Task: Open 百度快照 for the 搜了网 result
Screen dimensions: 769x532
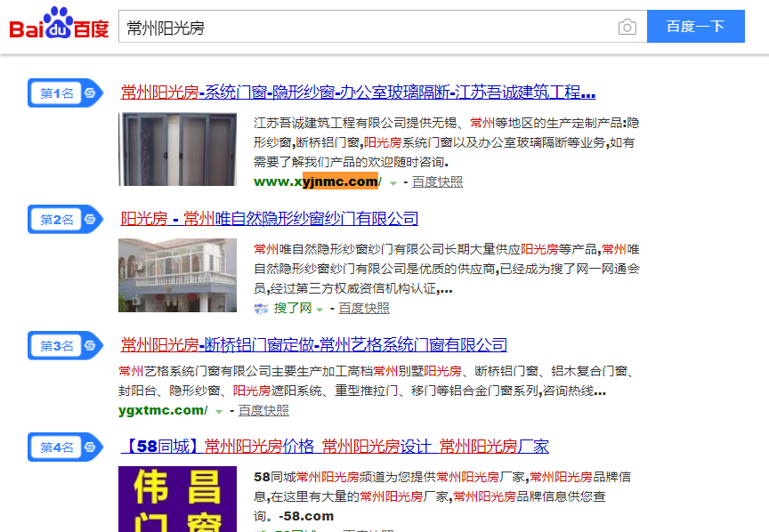Action: pos(364,308)
